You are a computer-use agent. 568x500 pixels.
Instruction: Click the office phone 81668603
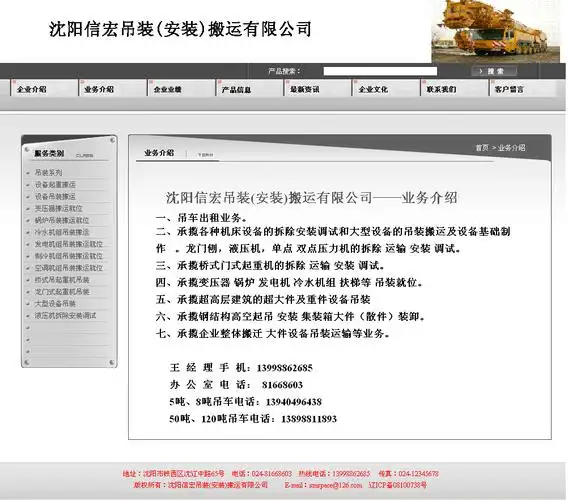[x=283, y=385]
